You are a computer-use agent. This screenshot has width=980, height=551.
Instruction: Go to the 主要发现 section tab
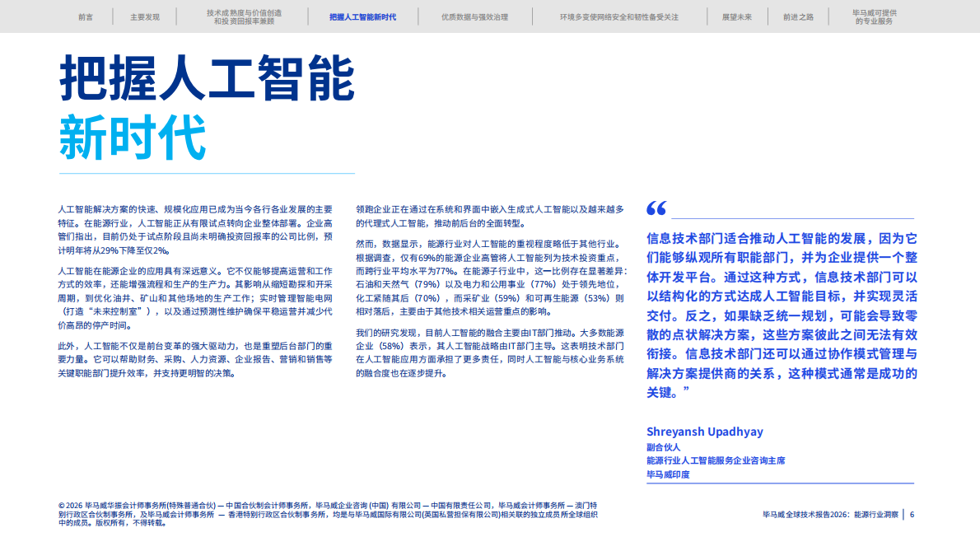pyautogui.click(x=145, y=16)
